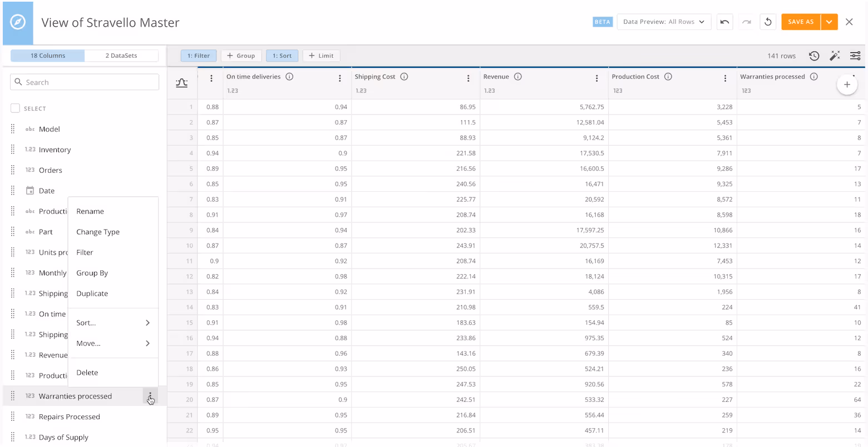This screenshot has height=447, width=868.
Task: Click Shipping Cost cell 111.5
Action: tap(416, 122)
